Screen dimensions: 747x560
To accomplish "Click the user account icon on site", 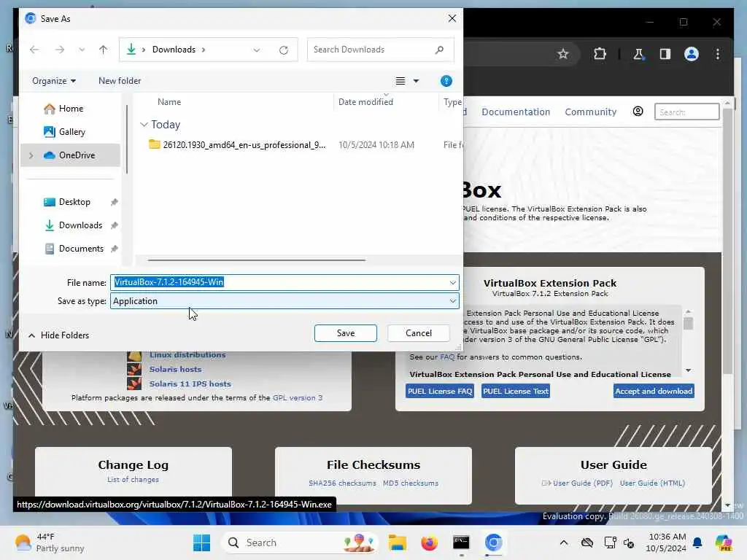I will 638,112.
